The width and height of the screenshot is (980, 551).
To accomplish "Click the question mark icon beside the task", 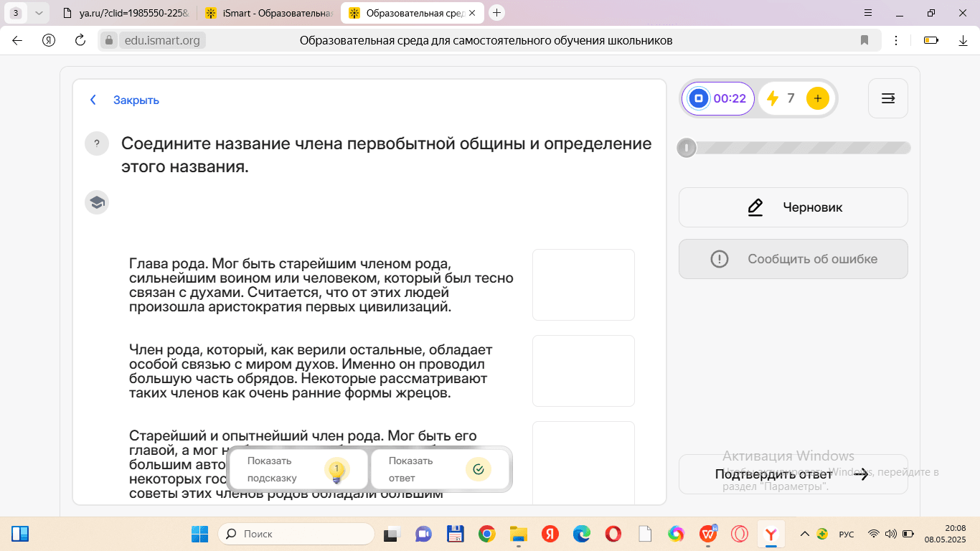I will pyautogui.click(x=97, y=143).
